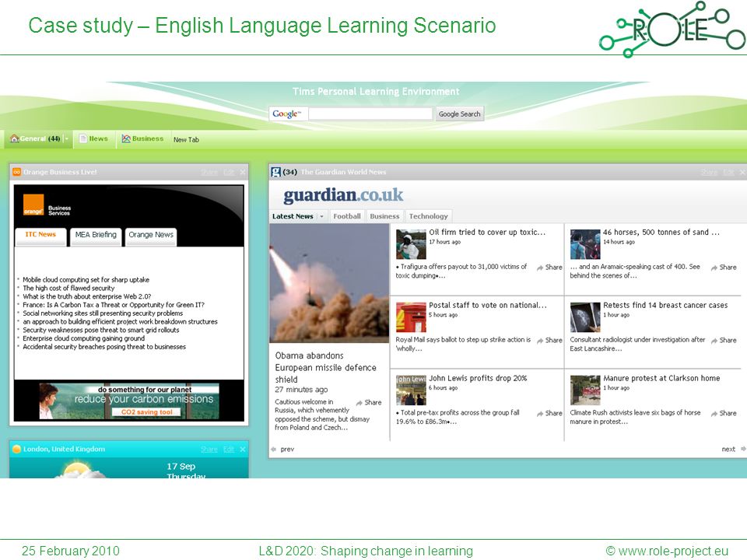Select the Football Guardian tab
Image resolution: width=747 pixels, height=560 pixels.
pos(347,216)
